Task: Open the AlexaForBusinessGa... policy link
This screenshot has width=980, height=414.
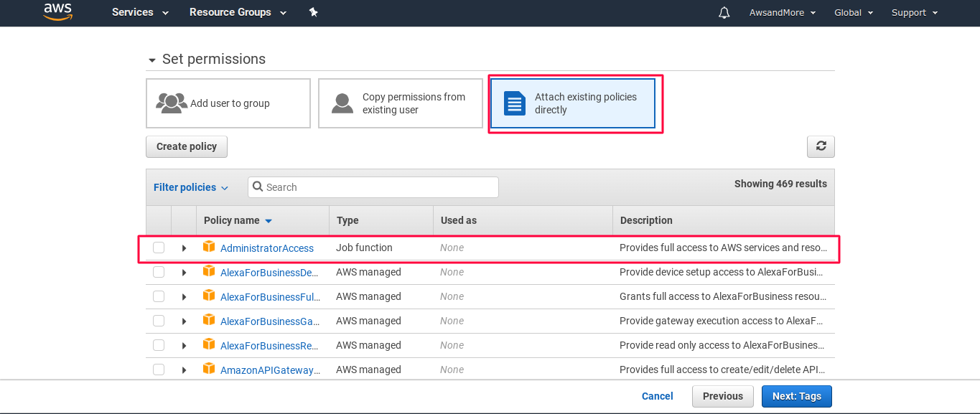Action: (270, 321)
